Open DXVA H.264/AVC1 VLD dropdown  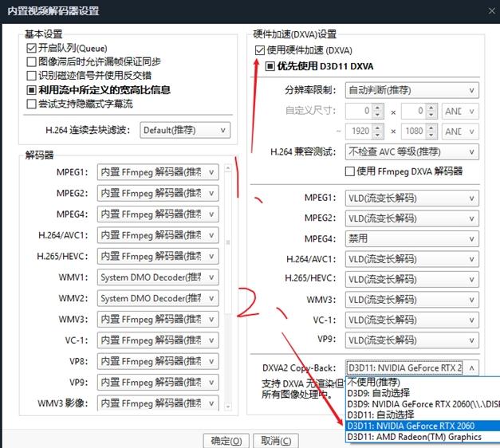(412, 259)
